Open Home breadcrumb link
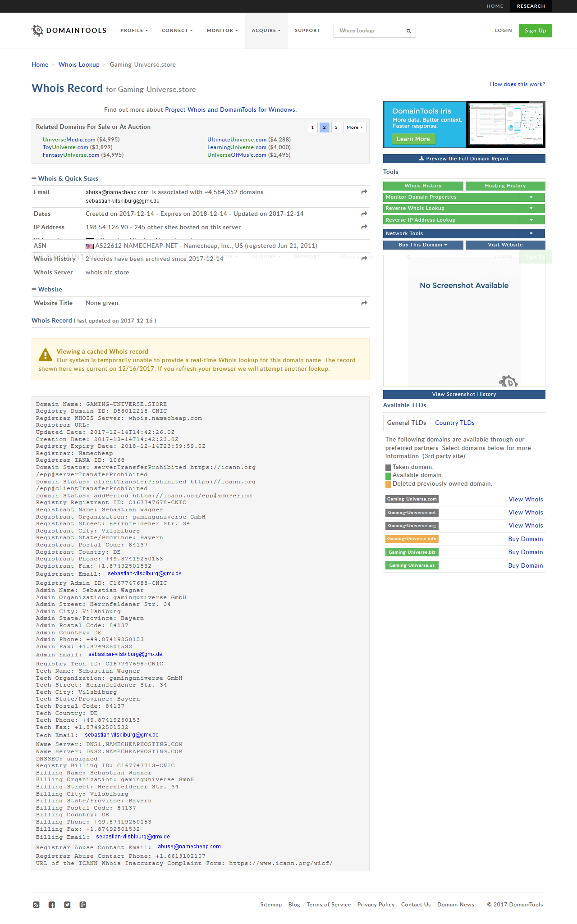This screenshot has width=577, height=924. click(40, 65)
